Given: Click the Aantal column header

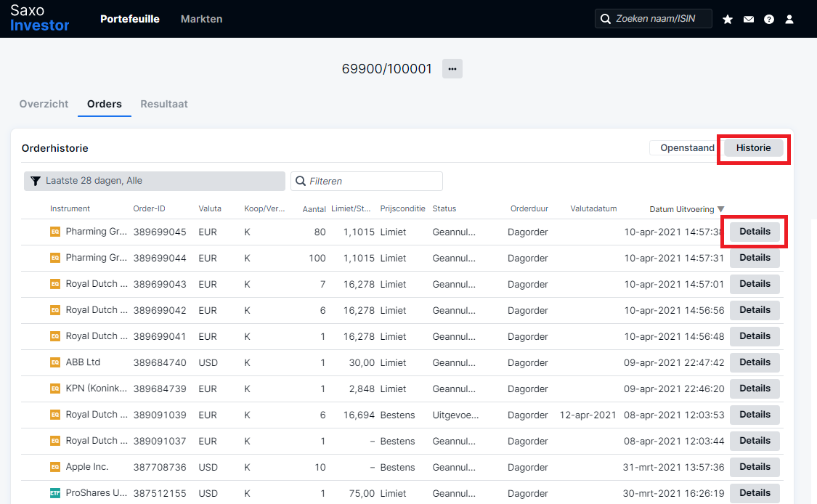Looking at the screenshot, I should pos(314,209).
